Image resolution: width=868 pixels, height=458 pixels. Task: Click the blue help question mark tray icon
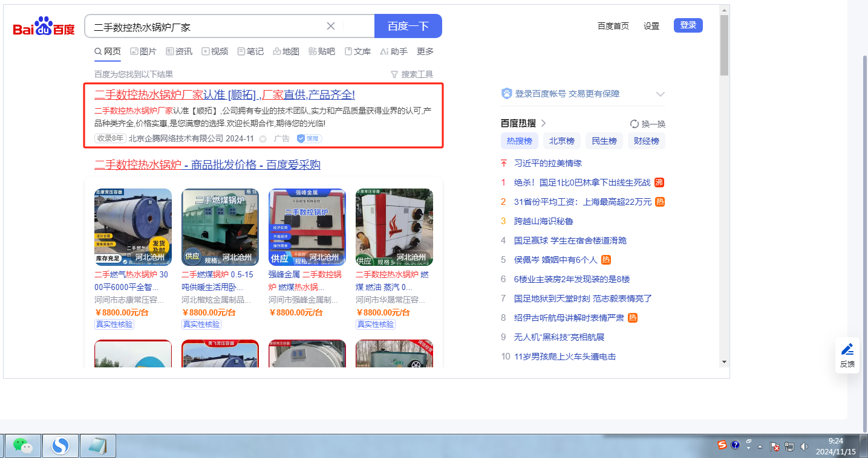736,445
